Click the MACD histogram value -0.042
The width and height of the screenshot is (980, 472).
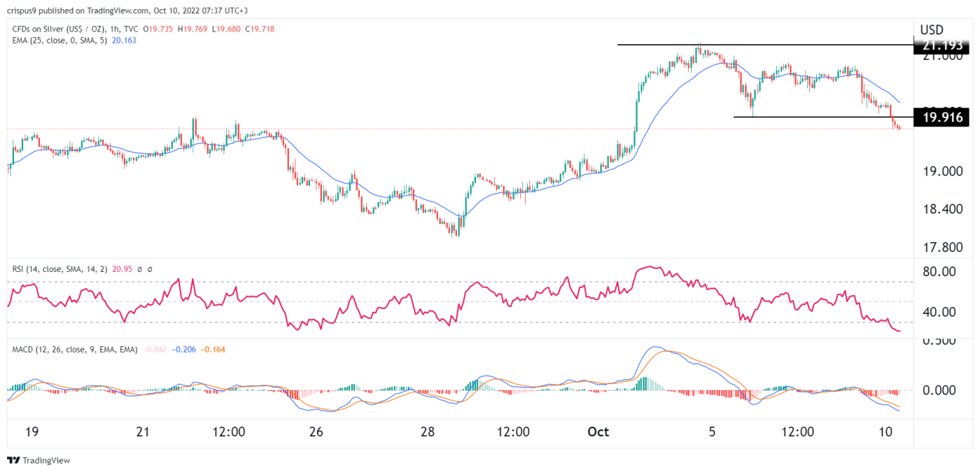pos(155,349)
